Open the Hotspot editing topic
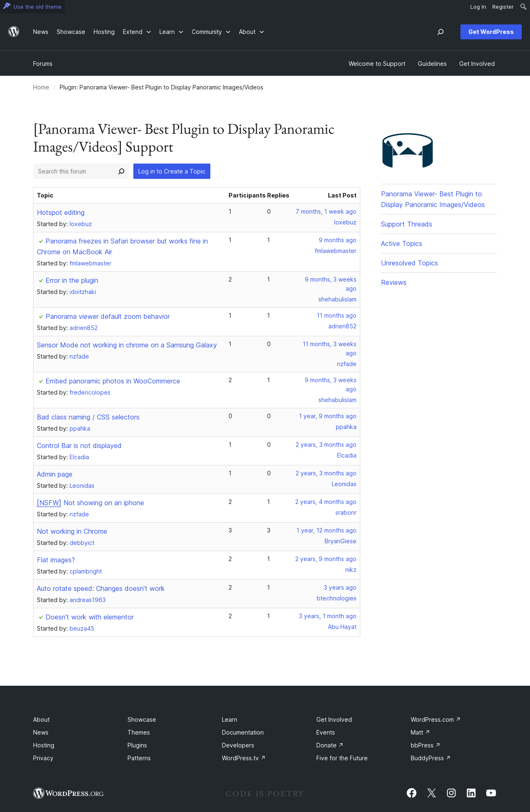 tap(61, 212)
